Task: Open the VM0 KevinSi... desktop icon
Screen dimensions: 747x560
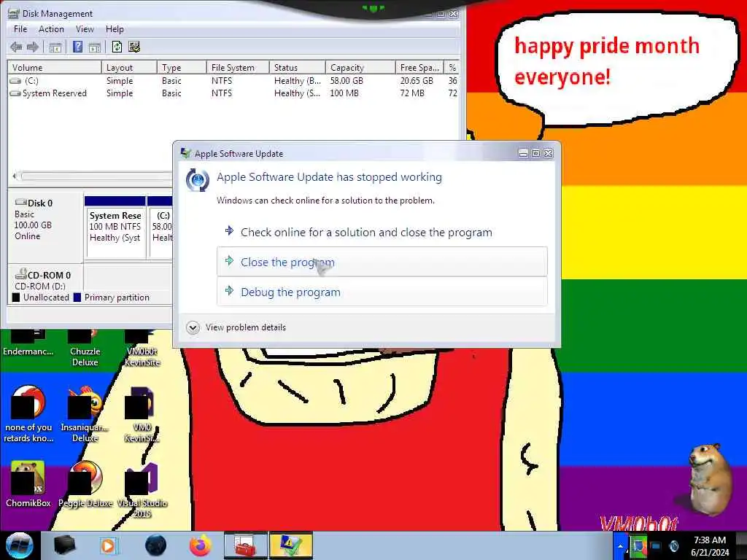Action: tap(142, 414)
